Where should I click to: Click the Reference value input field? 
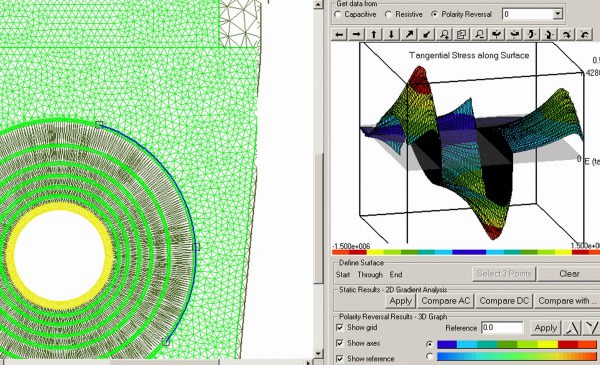502,328
